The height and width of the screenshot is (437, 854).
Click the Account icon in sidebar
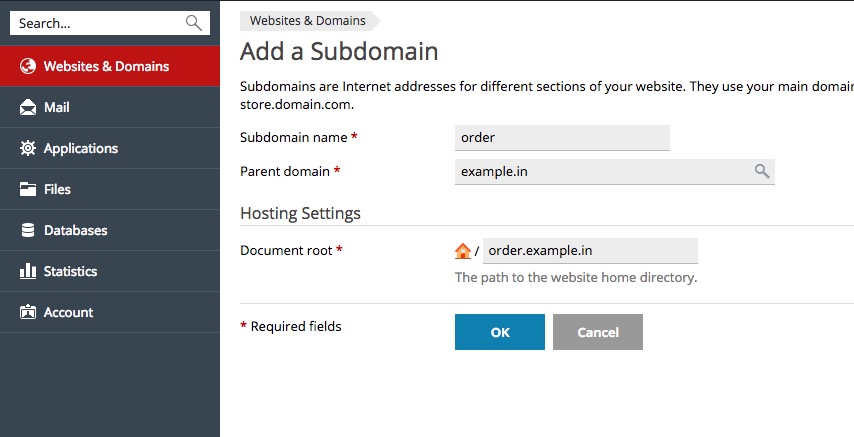click(x=28, y=312)
